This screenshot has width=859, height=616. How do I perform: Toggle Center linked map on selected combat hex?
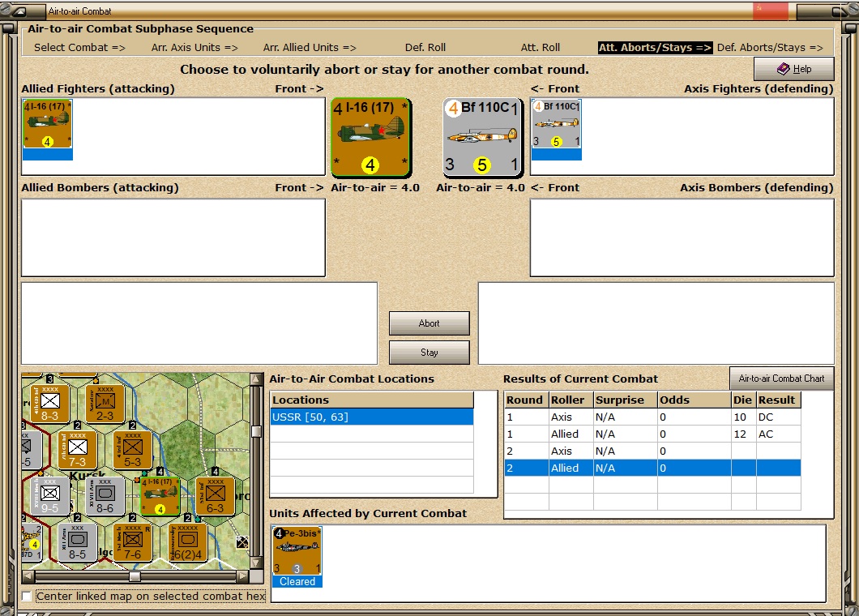tap(26, 596)
